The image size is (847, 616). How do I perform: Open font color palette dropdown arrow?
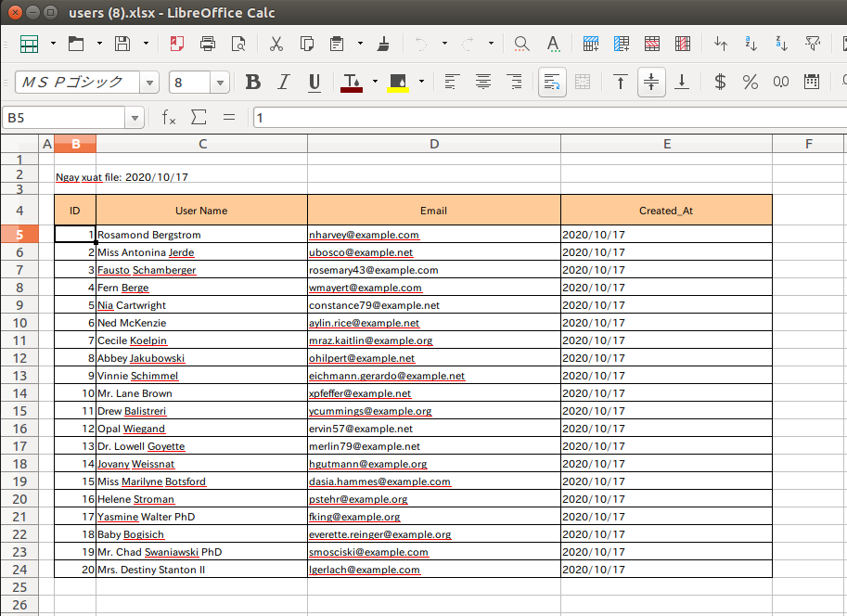(x=375, y=83)
